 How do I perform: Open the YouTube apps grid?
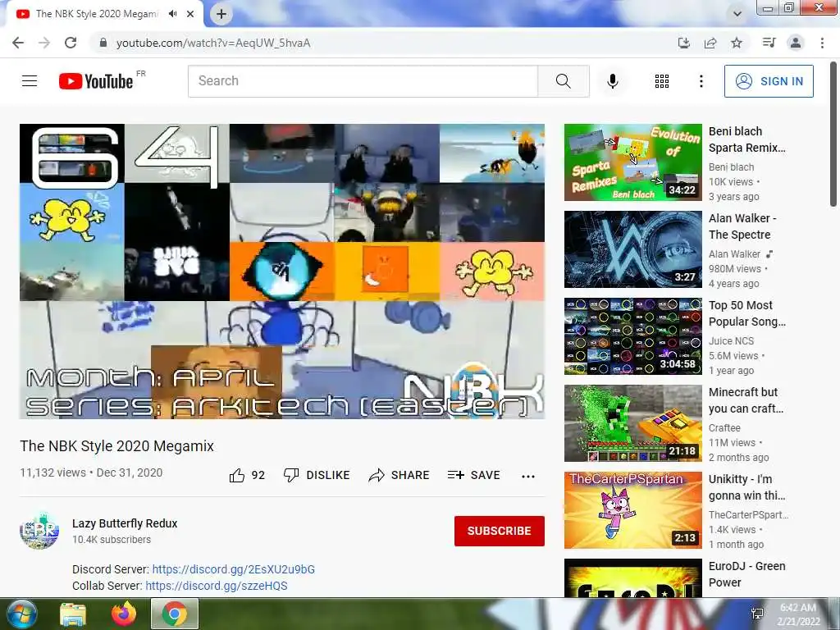(x=662, y=81)
